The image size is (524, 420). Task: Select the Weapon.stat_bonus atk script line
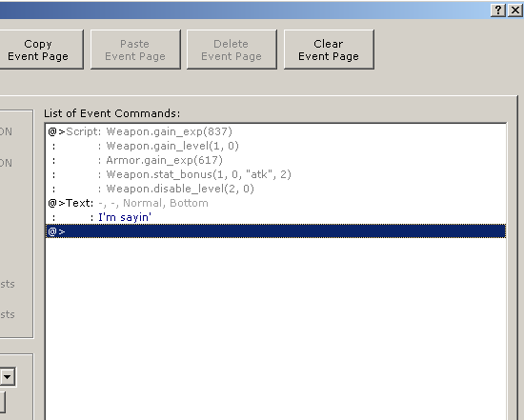pyautogui.click(x=275, y=174)
